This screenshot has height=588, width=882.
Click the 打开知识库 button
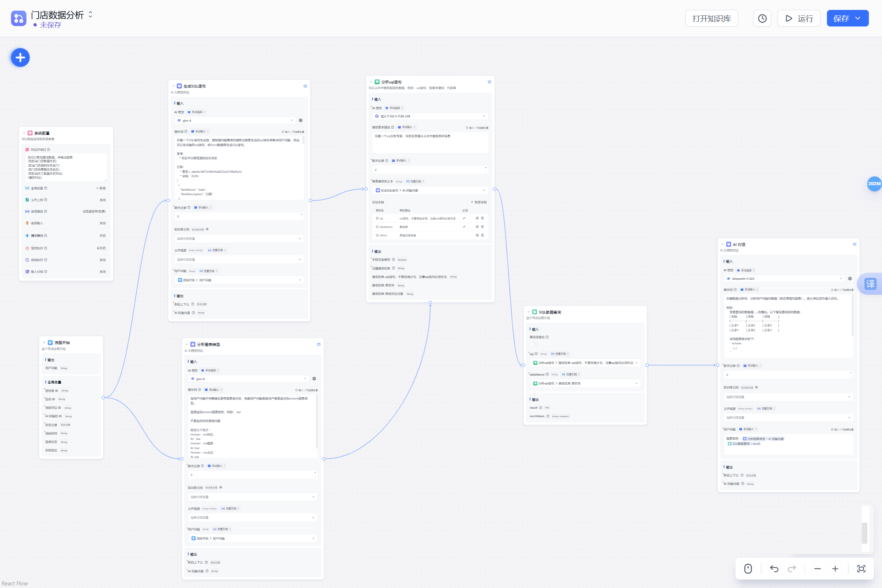pos(711,18)
